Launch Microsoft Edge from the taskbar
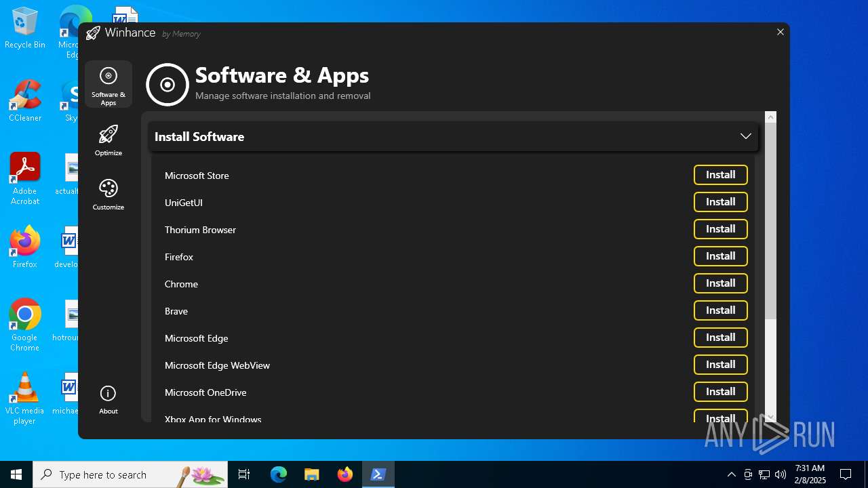This screenshot has height=488, width=868. tap(279, 474)
